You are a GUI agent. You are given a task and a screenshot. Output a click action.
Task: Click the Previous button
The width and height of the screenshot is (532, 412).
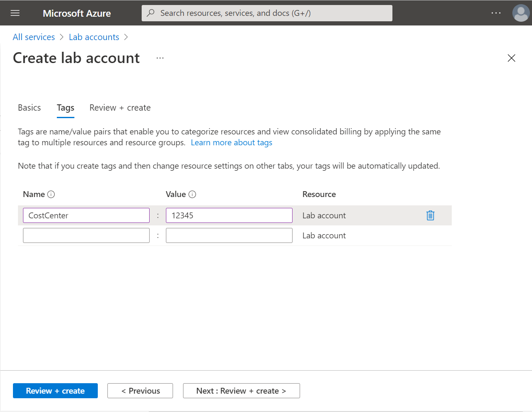(140, 391)
